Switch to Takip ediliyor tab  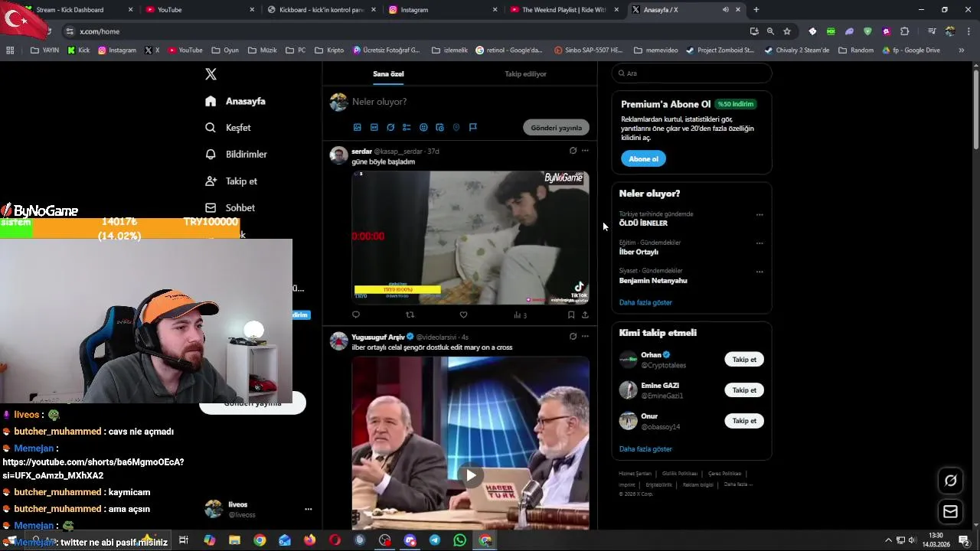tap(525, 74)
